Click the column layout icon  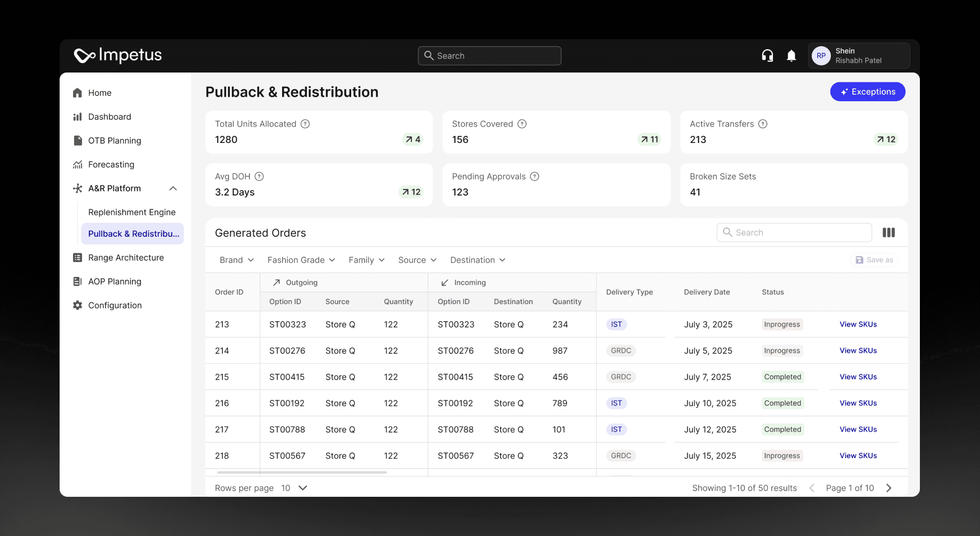click(x=889, y=232)
